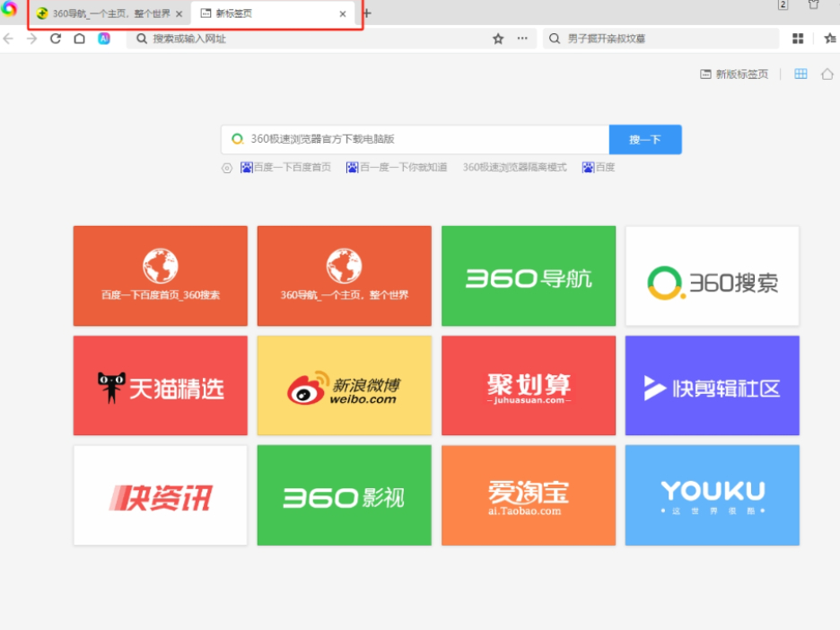Screen dimensions: 840x630
Task: Click the 360 browser logo
Action: pyautogui.click(x=9, y=9)
